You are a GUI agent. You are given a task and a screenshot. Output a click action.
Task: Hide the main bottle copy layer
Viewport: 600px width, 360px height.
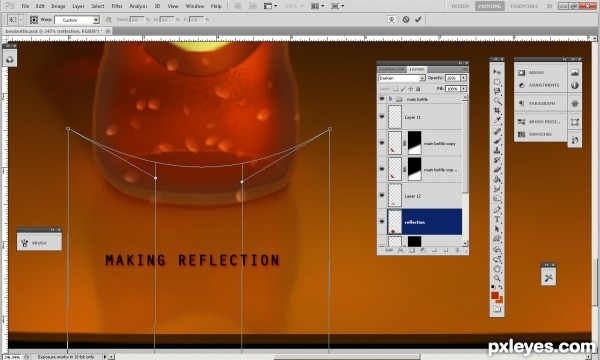tap(382, 143)
